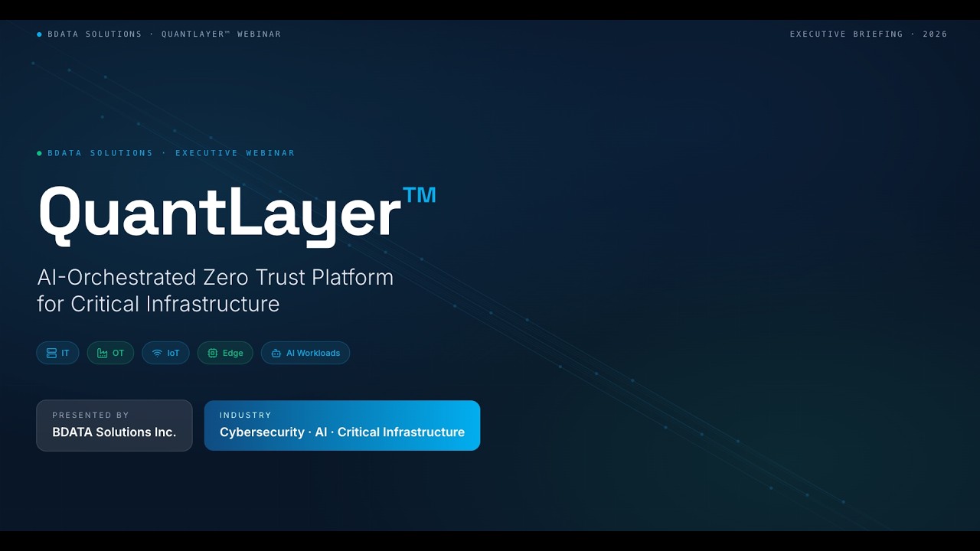The width and height of the screenshot is (980, 551).
Task: Click "BDATA SOLUTIONS · EXECUTIVE WEBINAR" eyebrow text
Action: (171, 153)
